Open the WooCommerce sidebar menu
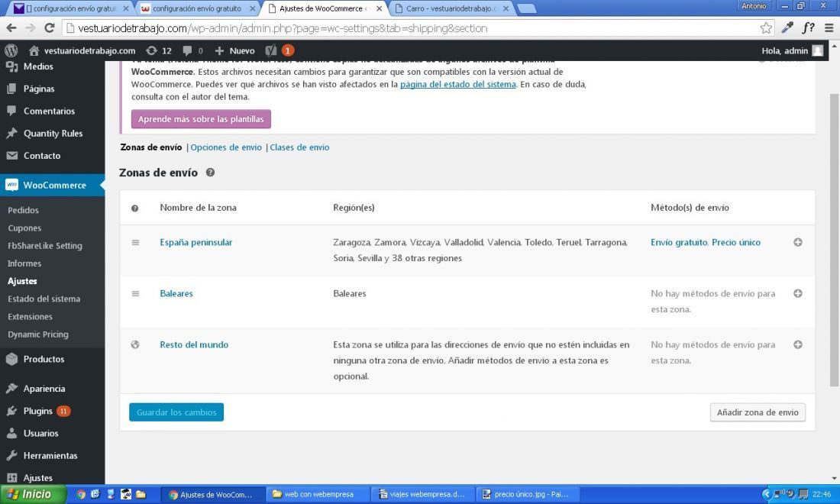This screenshot has width=840, height=504. coord(53,185)
